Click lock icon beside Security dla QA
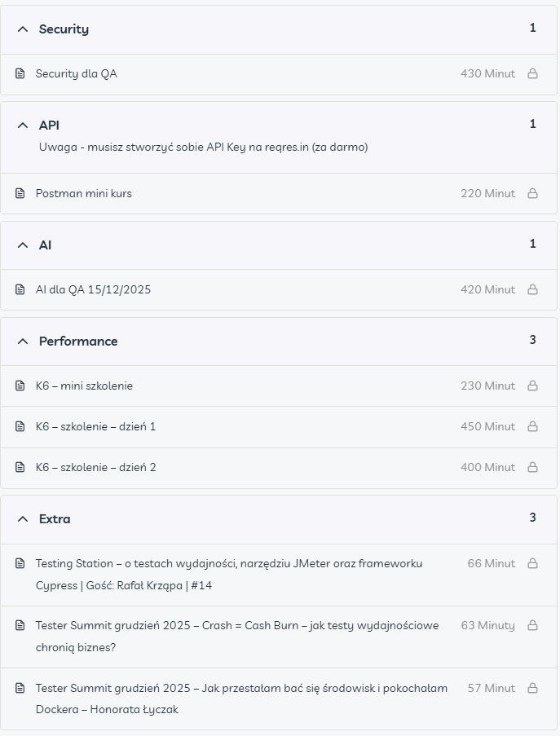Viewport: 560px width, 736px height. pos(532,73)
